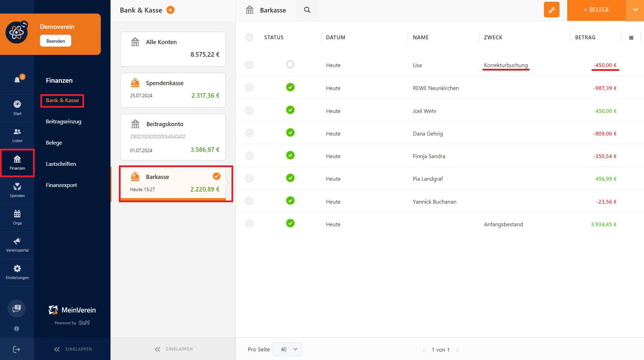The image size is (644, 360).
Task: Select the Alle Konten account card
Action: pyautogui.click(x=173, y=49)
